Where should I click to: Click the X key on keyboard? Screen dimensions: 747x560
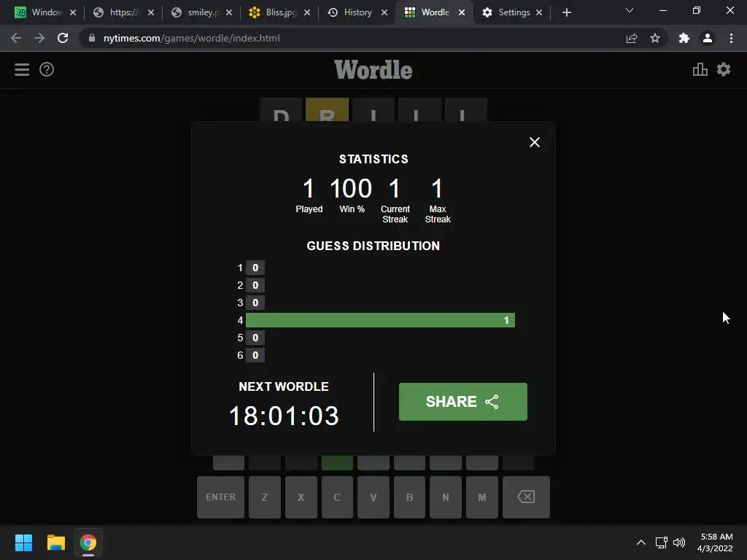[x=301, y=497]
